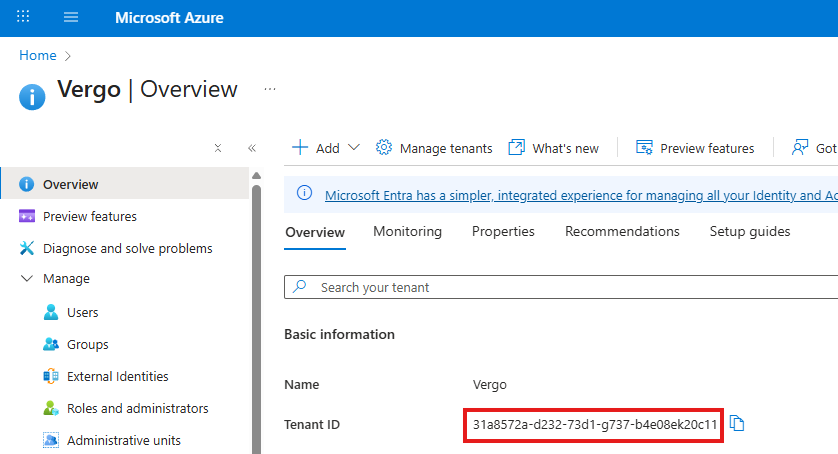
Task: Click the Basic information heading
Action: [x=339, y=334]
